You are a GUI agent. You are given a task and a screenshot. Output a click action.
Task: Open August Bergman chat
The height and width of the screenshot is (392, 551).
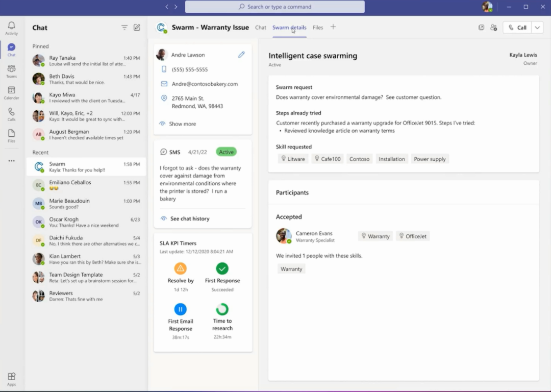tap(86, 134)
